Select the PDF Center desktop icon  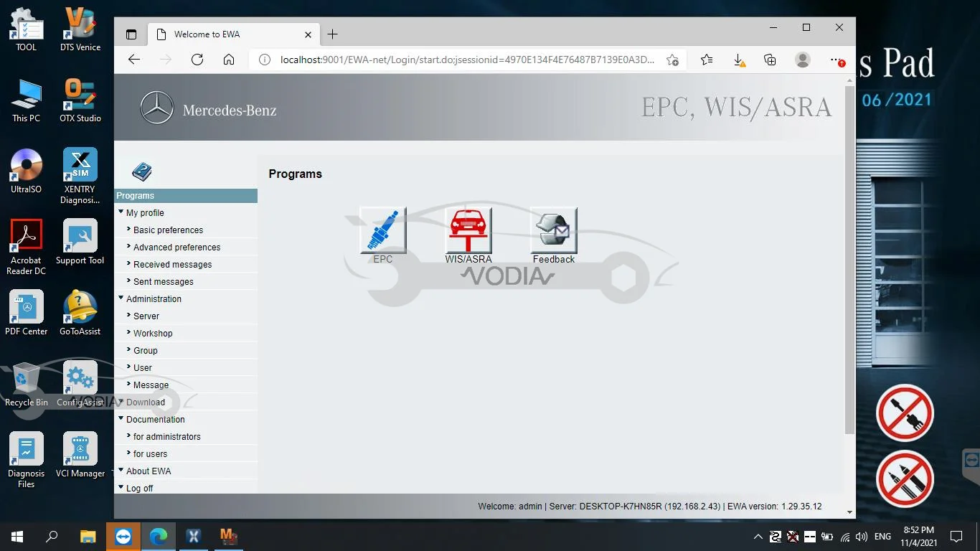point(27,314)
